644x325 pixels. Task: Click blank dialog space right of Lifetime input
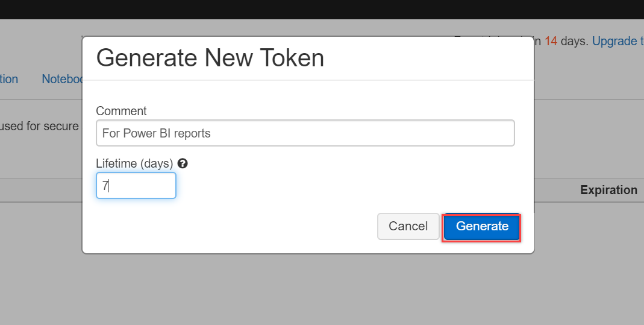coord(343,186)
